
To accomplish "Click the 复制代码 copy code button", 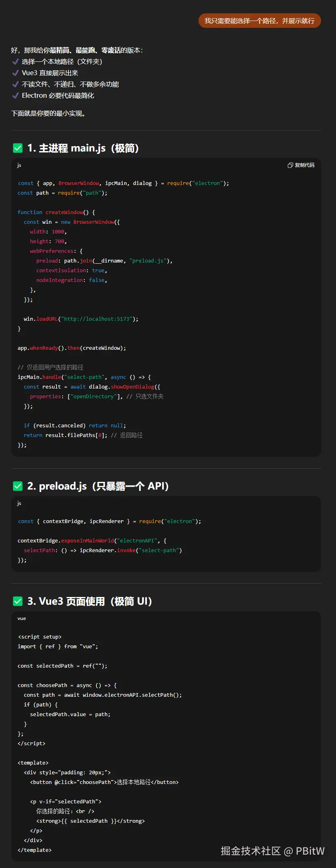I will click(301, 165).
